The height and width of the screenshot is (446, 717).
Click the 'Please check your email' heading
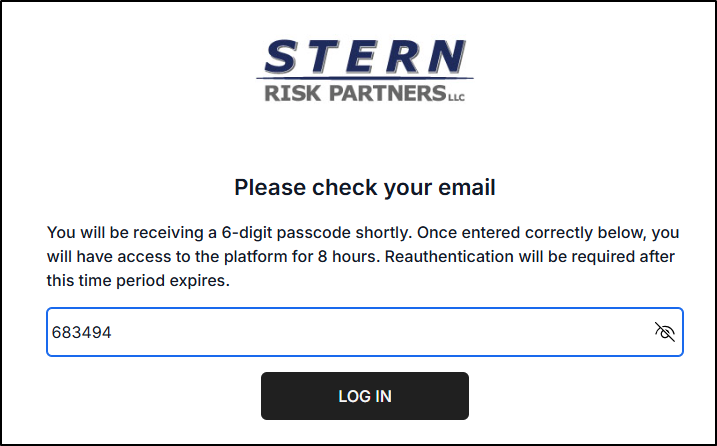[364, 187]
